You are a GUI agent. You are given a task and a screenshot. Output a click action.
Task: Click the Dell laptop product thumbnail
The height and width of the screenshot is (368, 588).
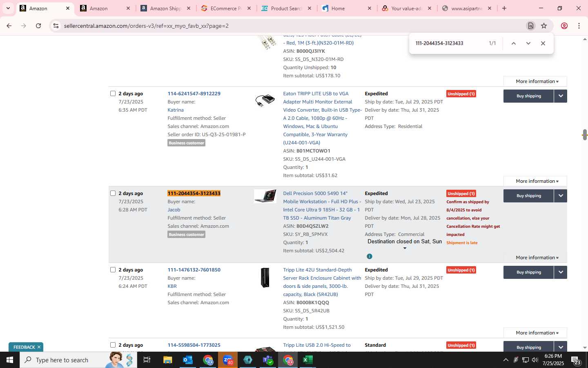pos(265,196)
